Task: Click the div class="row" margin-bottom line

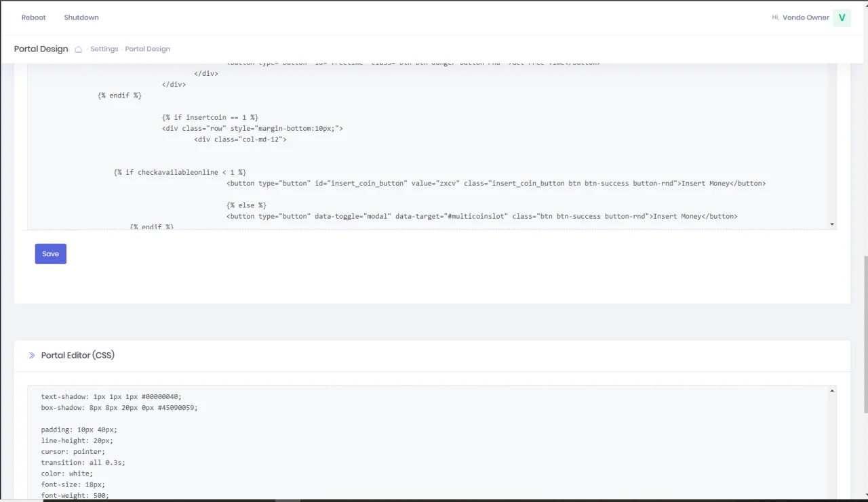Action: tap(252, 129)
